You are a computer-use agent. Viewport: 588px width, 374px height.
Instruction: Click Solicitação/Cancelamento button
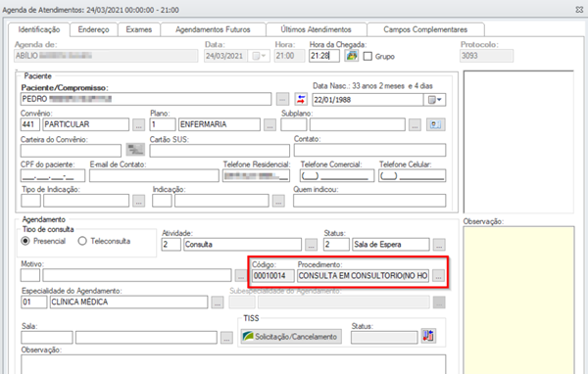(291, 337)
